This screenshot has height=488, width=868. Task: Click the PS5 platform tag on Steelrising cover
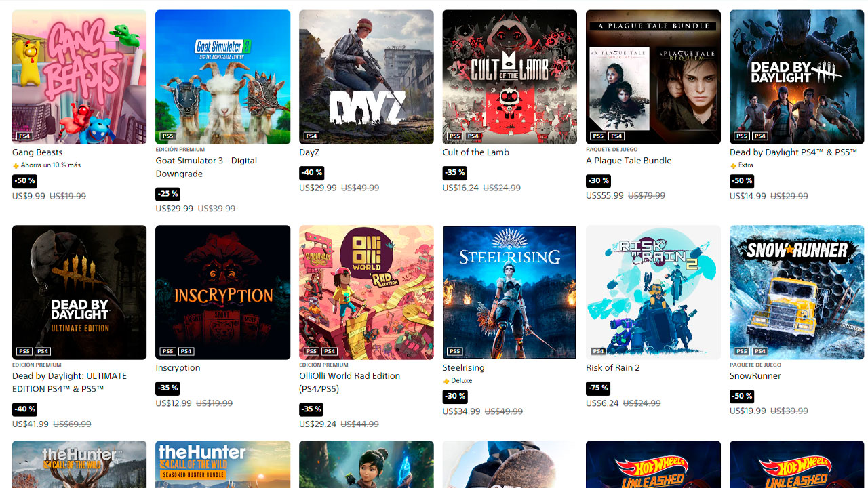[x=455, y=351]
